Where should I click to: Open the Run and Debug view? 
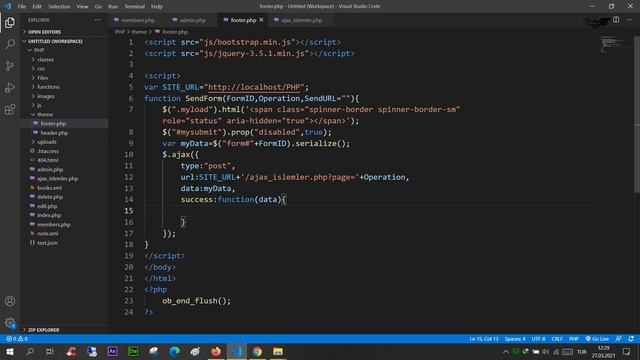pos(10,87)
